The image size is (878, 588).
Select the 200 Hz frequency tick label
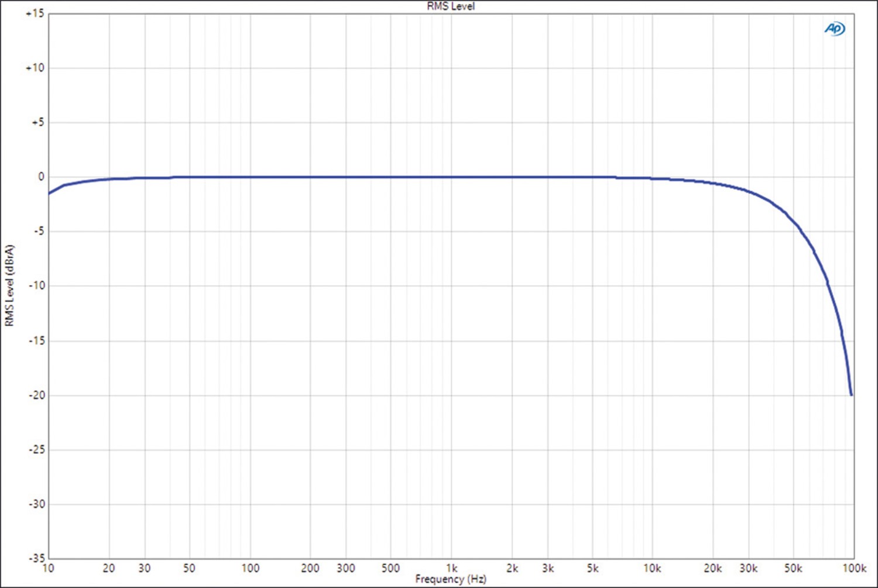click(x=310, y=568)
